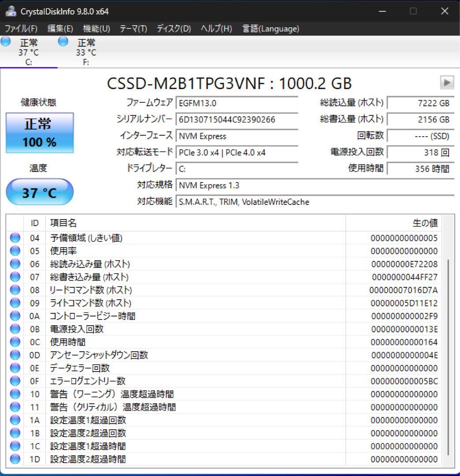Switch to the F: drive tab at 33 °C
460x476 pixels.
pyautogui.click(x=86, y=52)
